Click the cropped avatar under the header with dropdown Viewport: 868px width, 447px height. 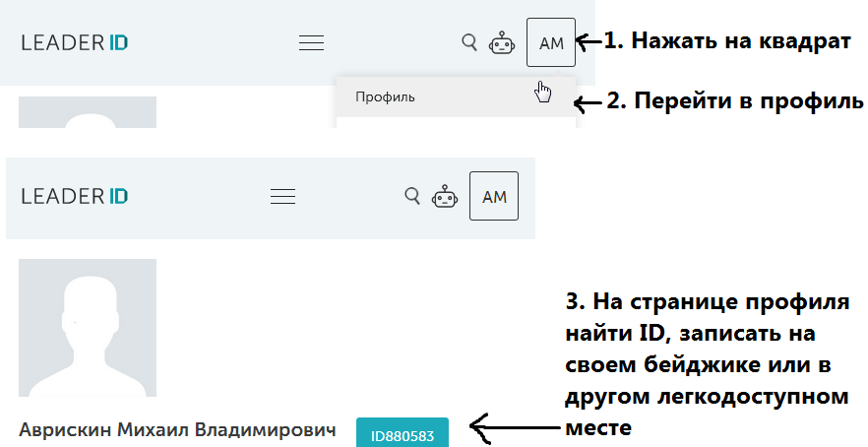click(88, 112)
